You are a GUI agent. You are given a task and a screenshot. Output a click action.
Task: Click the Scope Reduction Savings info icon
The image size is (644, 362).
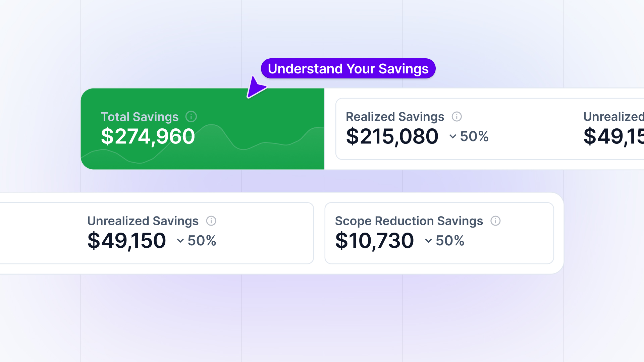click(496, 221)
